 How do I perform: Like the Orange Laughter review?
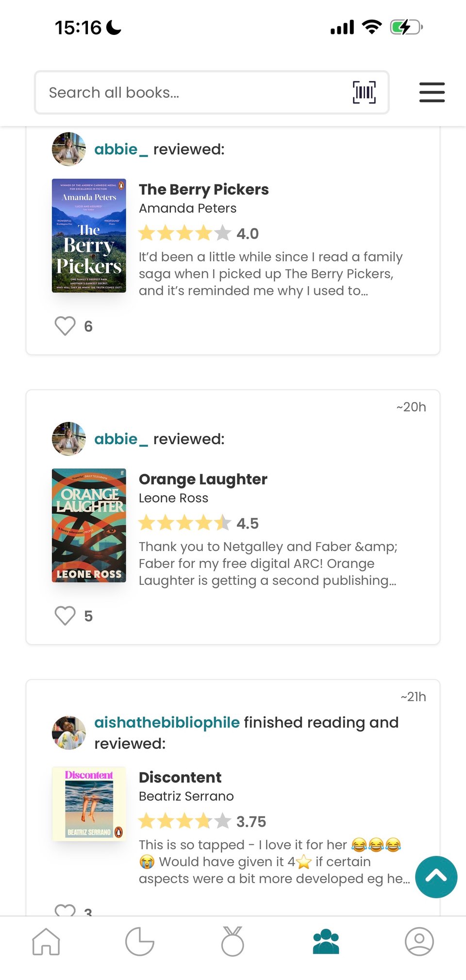[x=64, y=615]
